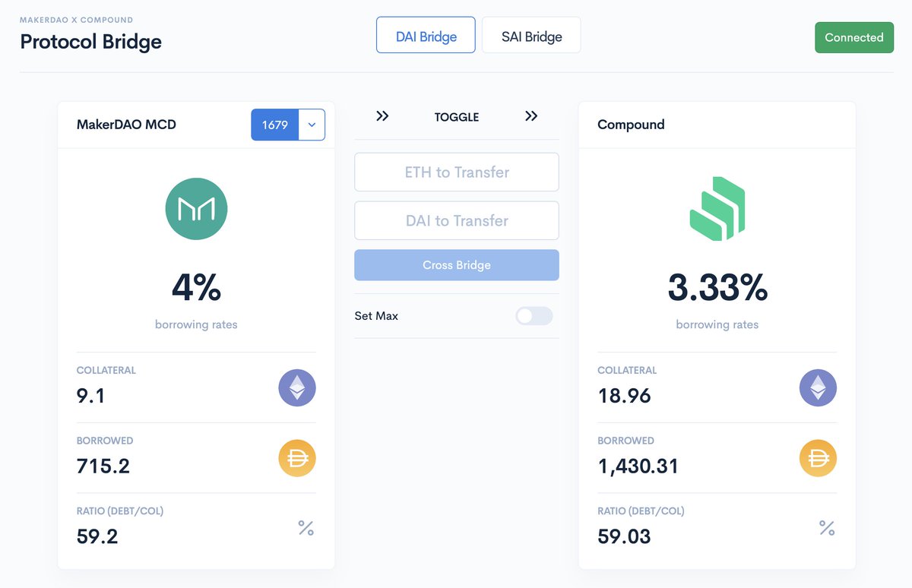
Task: Click the double-arrow icon left of TOGGLE
Action: pos(382,116)
